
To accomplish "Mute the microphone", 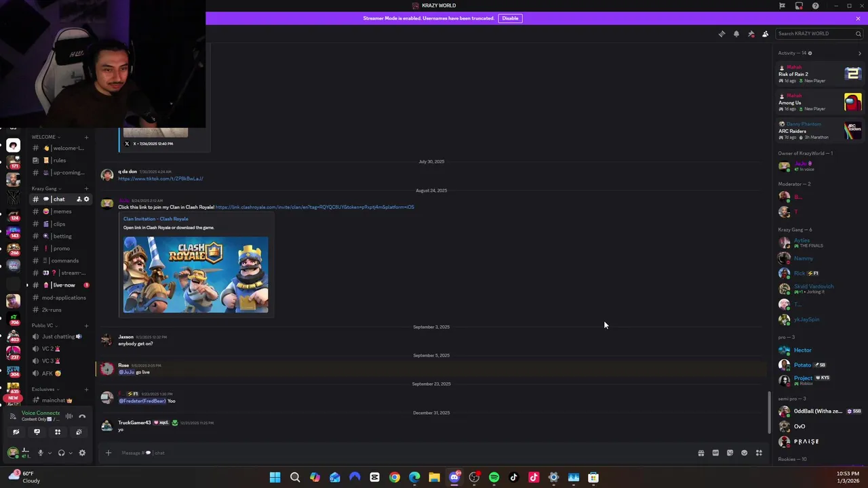I will coord(41,453).
